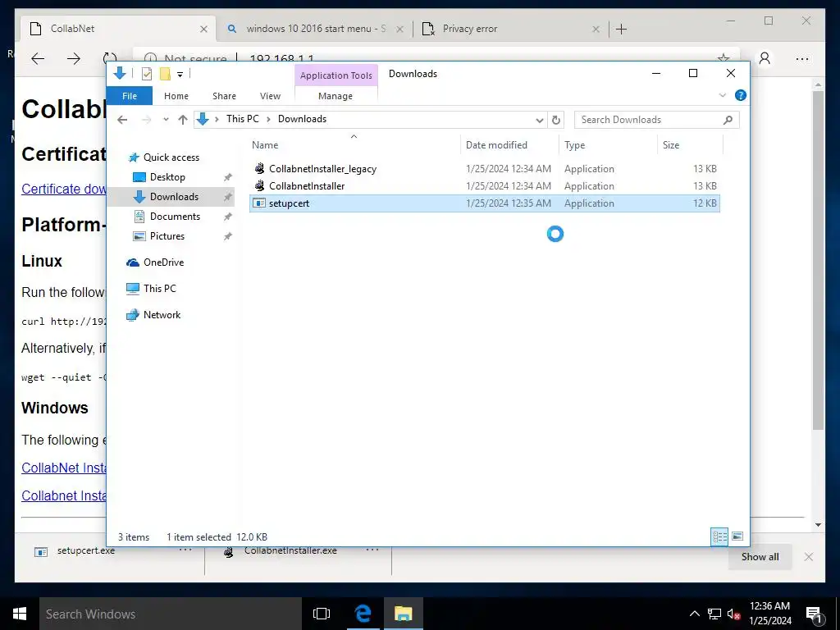Click the Edge icon in the taskbar
Viewport: 840px width, 630px height.
pos(363,614)
